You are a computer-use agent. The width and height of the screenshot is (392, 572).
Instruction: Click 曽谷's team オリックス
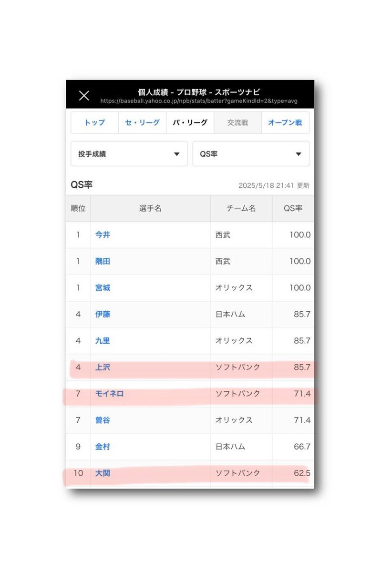234,420
